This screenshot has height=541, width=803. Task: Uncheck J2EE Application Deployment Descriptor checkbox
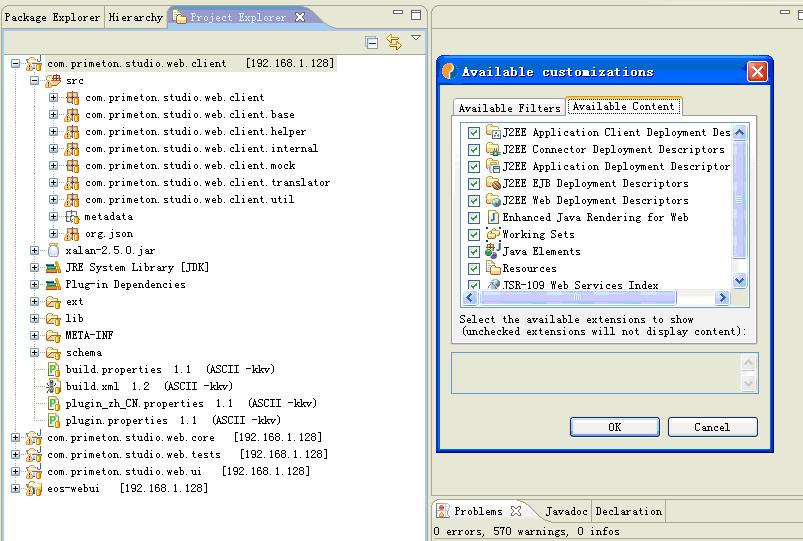point(474,167)
